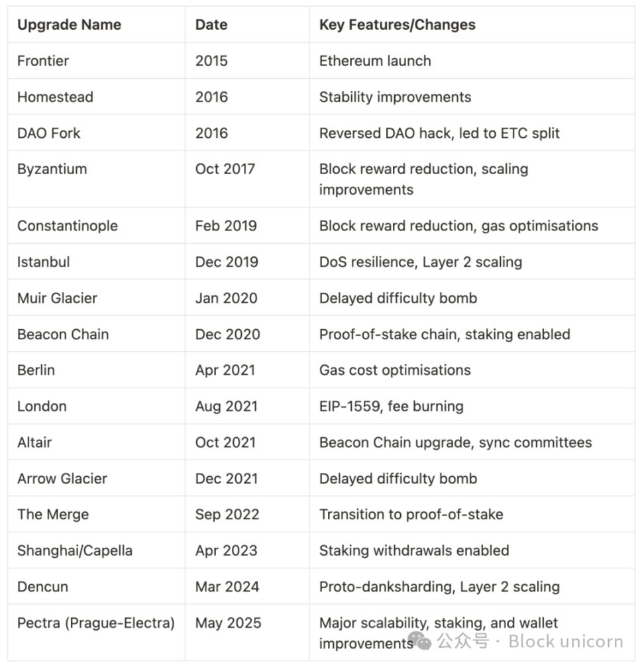This screenshot has height=667, width=644.
Task: Click the DoS resilience, Layer 2 scaling text
Action: click(420, 262)
